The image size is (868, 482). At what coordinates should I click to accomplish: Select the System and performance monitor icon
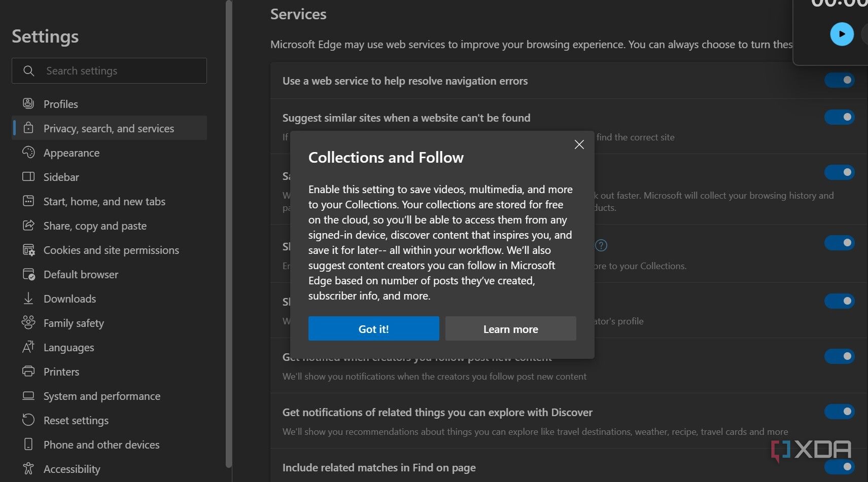coord(28,396)
